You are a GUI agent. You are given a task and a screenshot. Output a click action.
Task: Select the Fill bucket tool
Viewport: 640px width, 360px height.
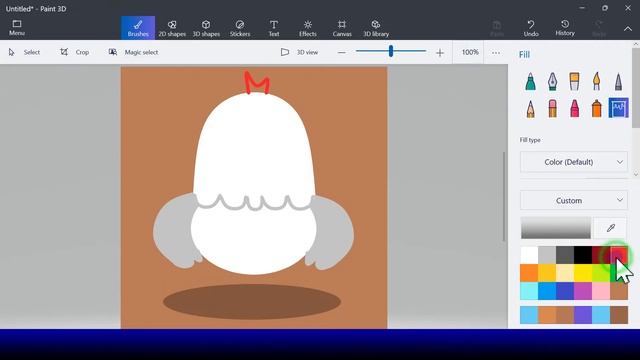[x=618, y=108]
